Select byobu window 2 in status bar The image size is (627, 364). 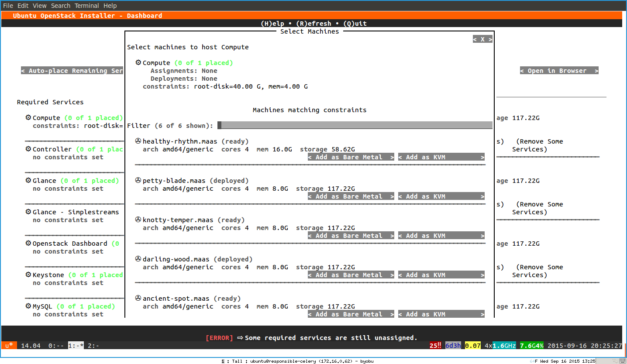[x=93, y=346]
